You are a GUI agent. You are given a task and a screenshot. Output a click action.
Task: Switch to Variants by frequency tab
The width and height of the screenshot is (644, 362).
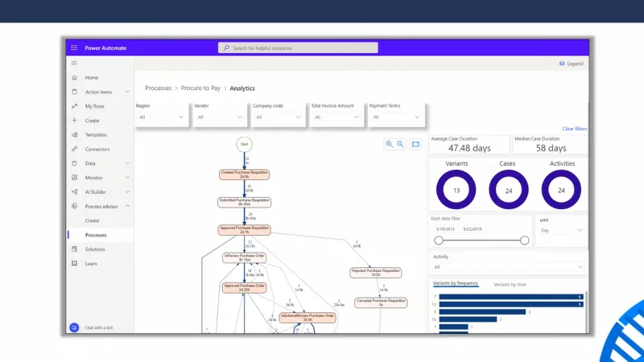[x=456, y=284]
